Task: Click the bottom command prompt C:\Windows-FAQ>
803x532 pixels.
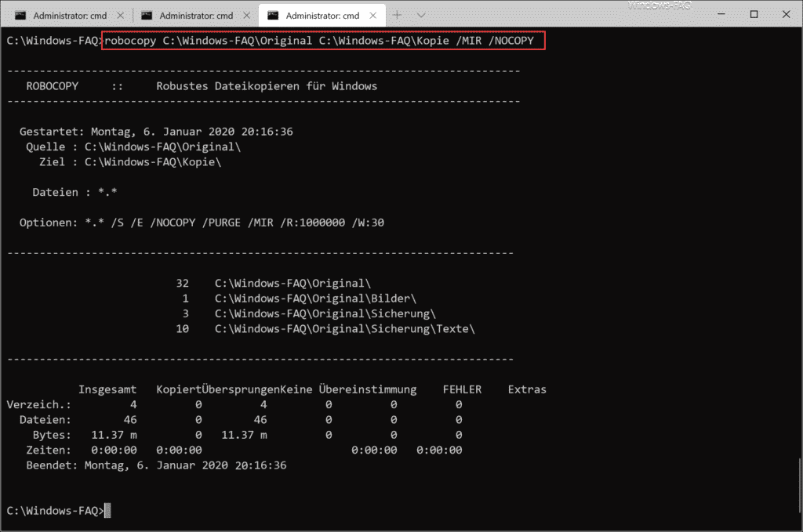Action: 56,511
